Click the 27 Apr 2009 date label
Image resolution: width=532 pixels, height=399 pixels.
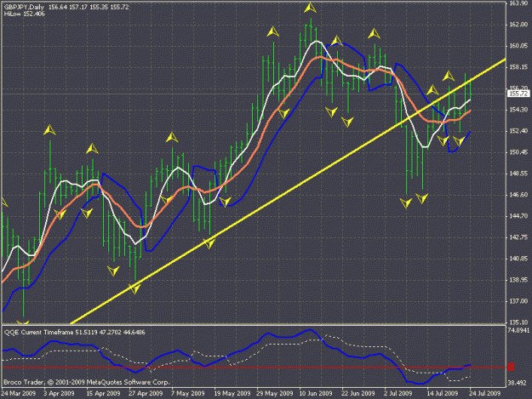point(146,394)
